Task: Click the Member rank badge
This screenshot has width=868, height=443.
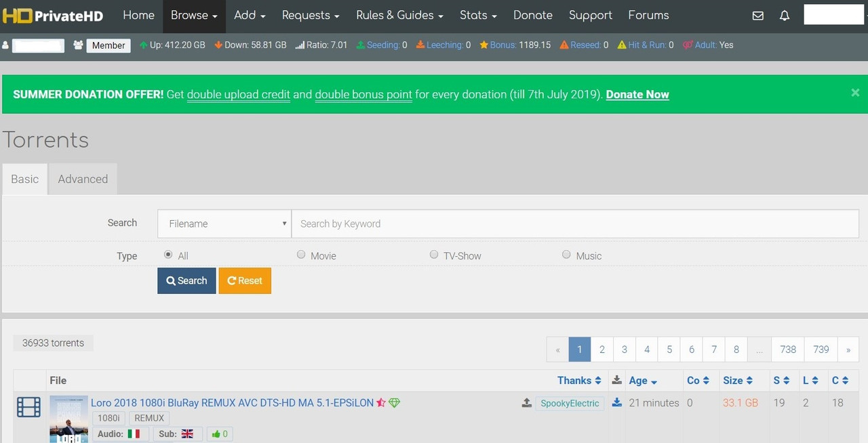Action: point(108,45)
